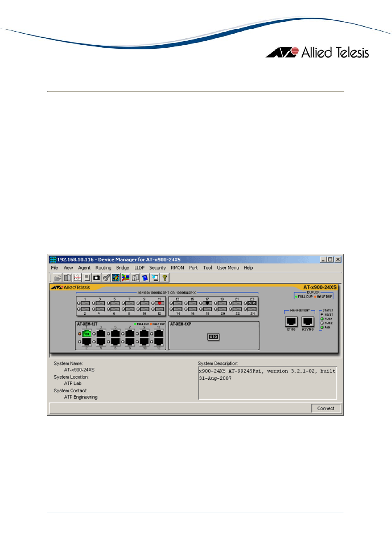This screenshot has height=555, width=392.
Task: Click the wrench tool toolbar icon
Action: tap(106, 278)
